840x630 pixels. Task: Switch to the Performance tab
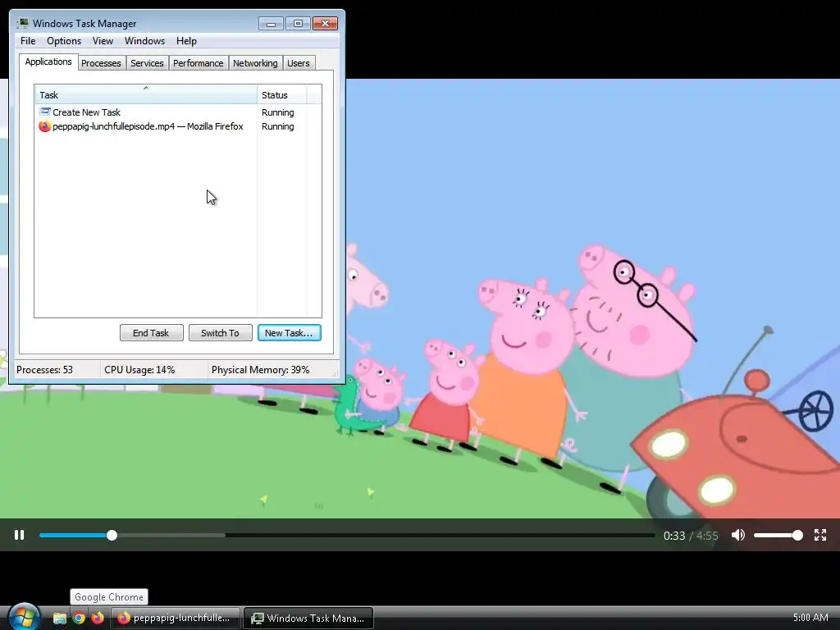[x=199, y=63]
